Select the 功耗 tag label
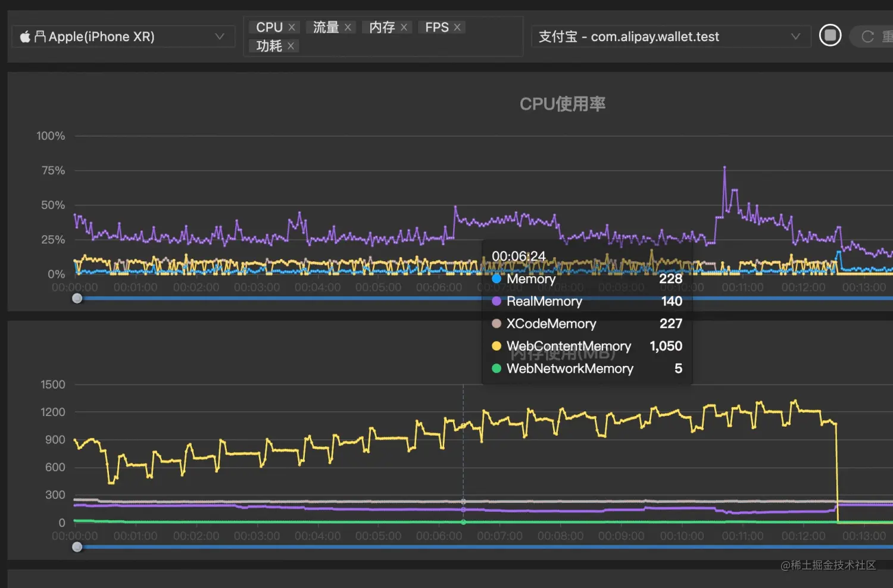893x588 pixels. (x=269, y=46)
